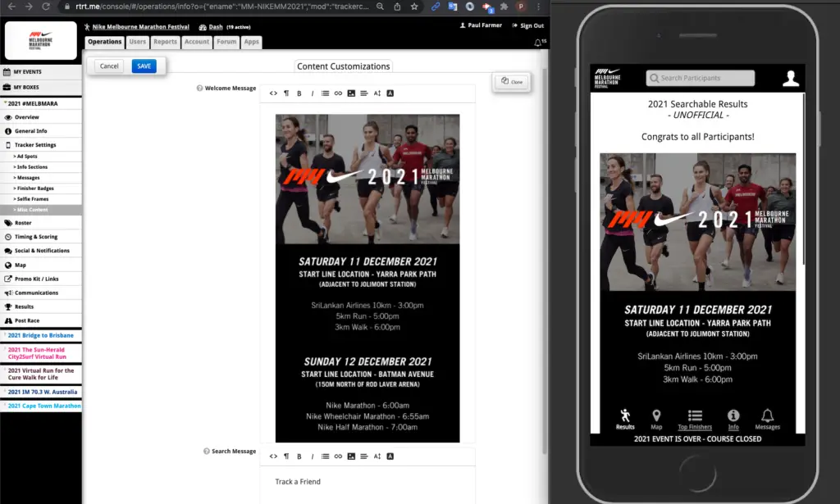Switch to the Reports tab
This screenshot has width=840, height=504.
pyautogui.click(x=165, y=42)
